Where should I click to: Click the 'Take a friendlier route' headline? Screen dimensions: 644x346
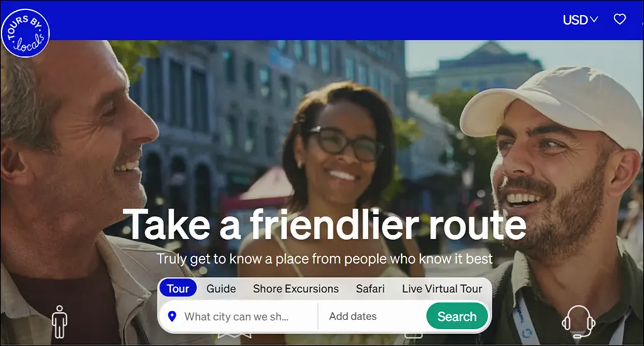(x=325, y=225)
